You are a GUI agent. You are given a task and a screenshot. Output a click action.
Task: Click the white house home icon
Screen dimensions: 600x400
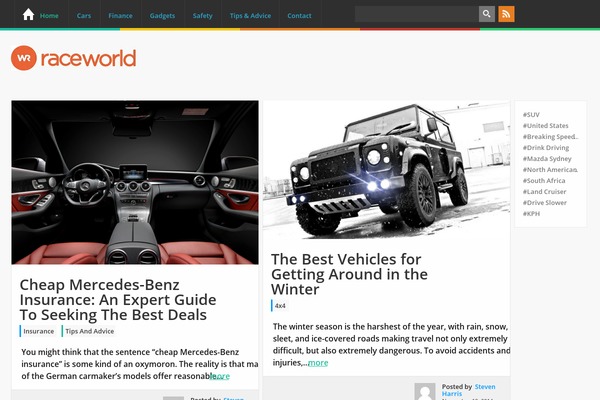click(x=28, y=15)
